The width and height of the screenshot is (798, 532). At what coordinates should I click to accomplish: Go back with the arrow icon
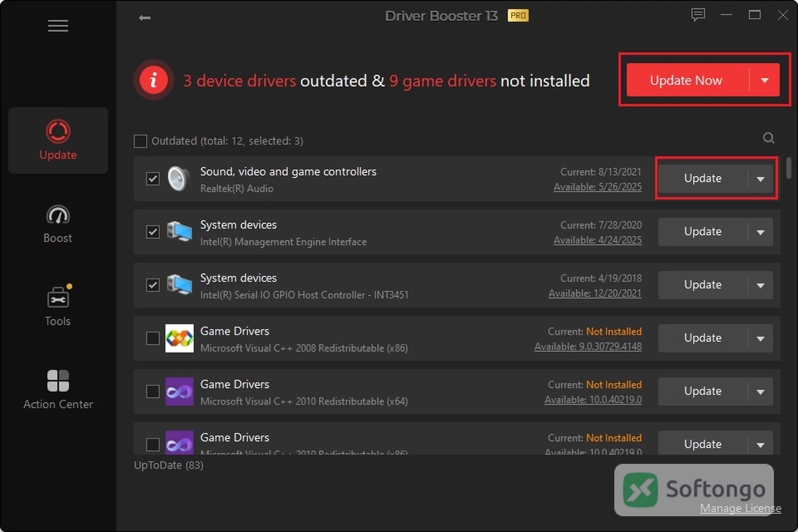[x=145, y=17]
